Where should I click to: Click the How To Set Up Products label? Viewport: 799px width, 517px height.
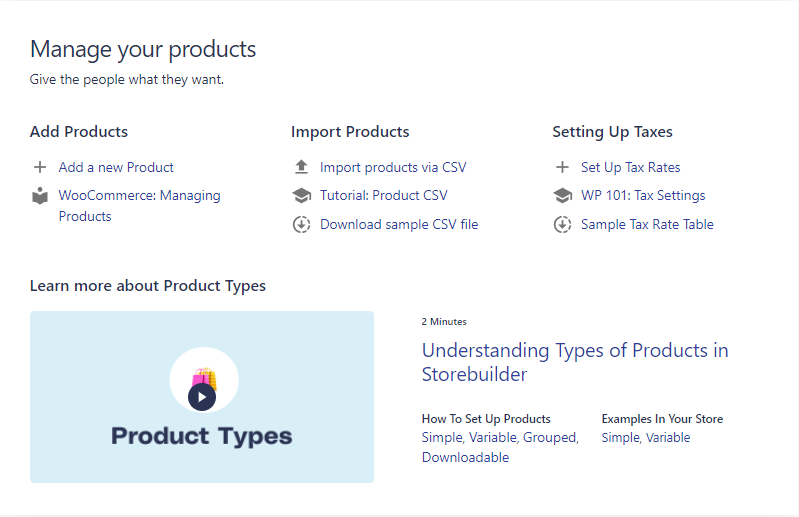486,419
